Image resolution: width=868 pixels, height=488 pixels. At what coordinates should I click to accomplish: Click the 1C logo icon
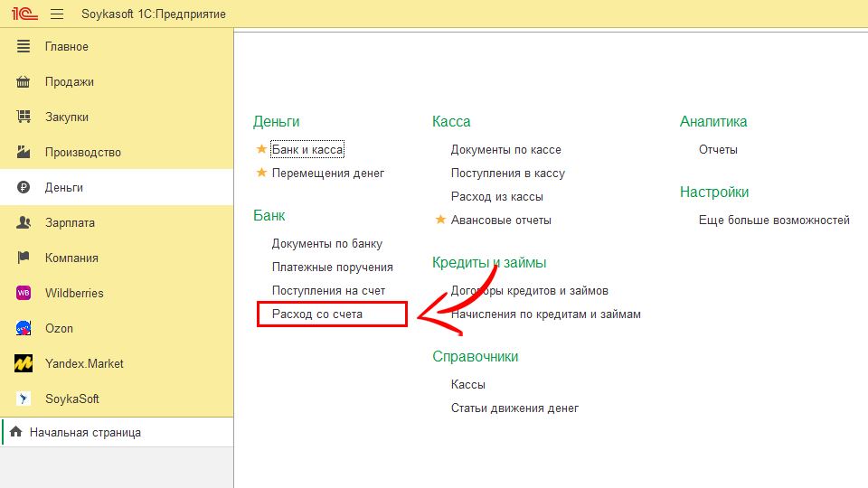24,14
